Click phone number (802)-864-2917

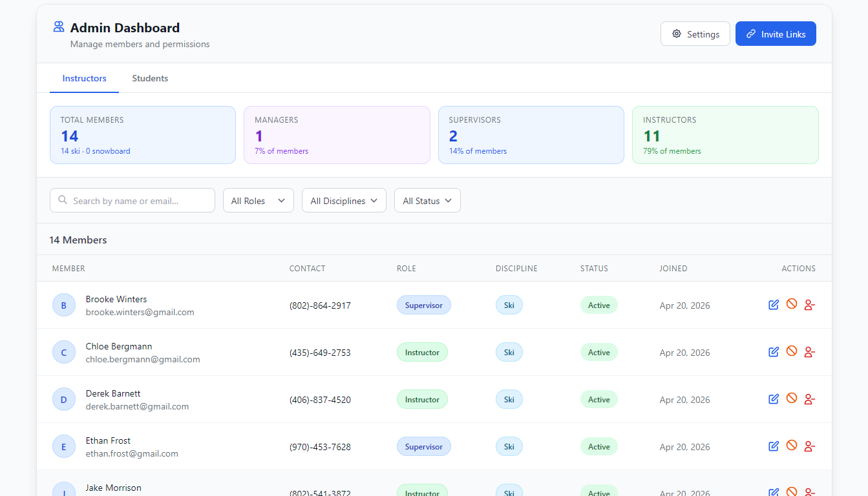click(x=320, y=305)
